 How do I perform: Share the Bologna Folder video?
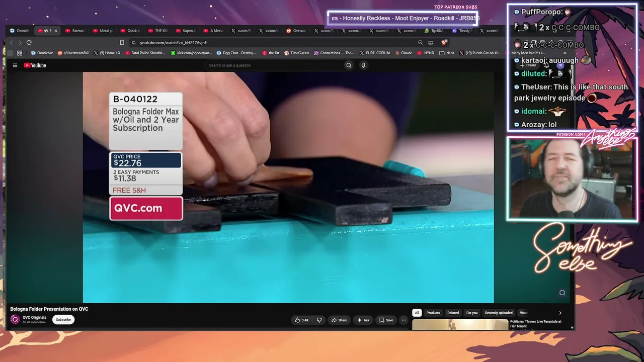coord(339,320)
